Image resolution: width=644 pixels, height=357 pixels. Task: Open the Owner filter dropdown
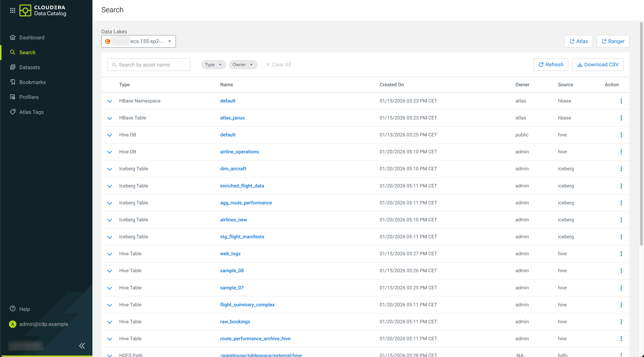coord(243,64)
